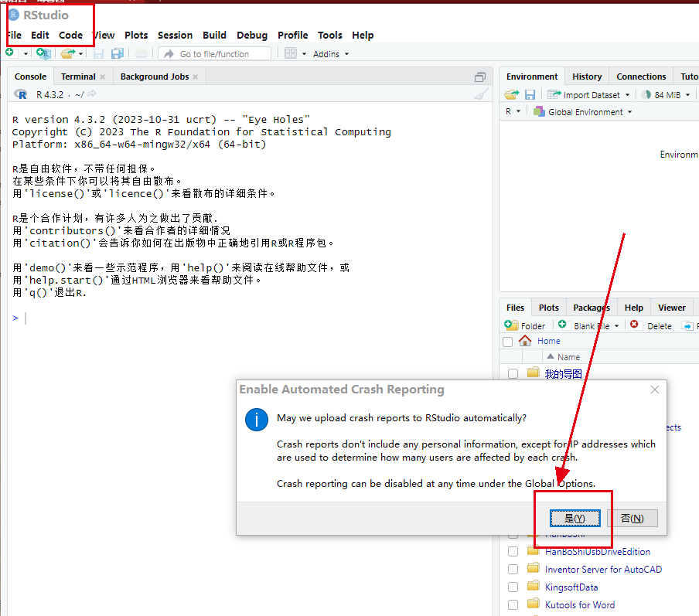Check the box for Kutools for Word
Image resolution: width=699 pixels, height=616 pixels.
coord(513,605)
